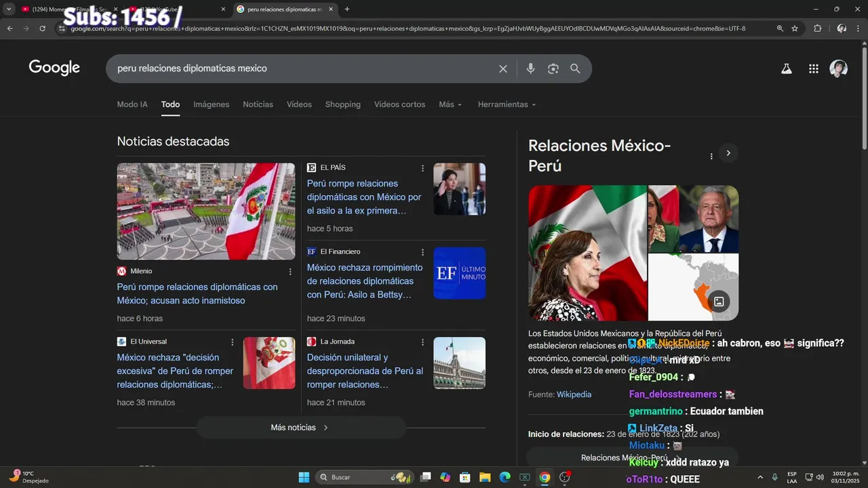Open La Jornada Decisión unilateral article
This screenshot has height=488, width=868.
[365, 371]
